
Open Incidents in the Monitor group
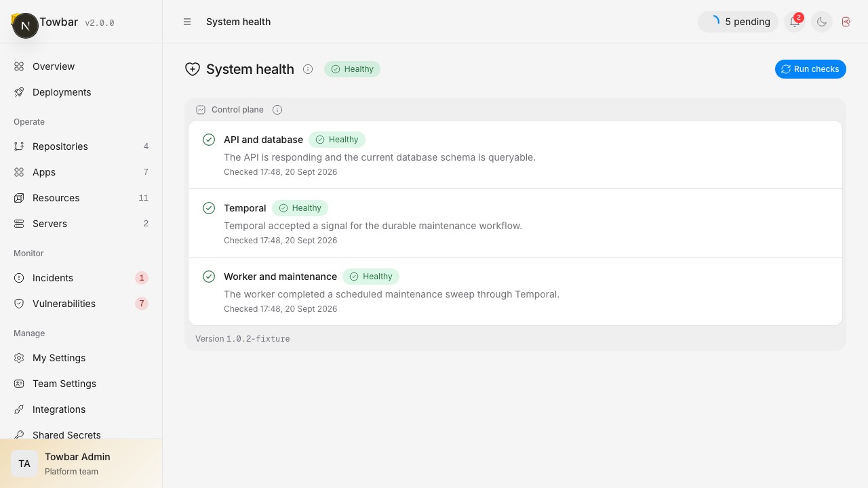[x=81, y=278]
